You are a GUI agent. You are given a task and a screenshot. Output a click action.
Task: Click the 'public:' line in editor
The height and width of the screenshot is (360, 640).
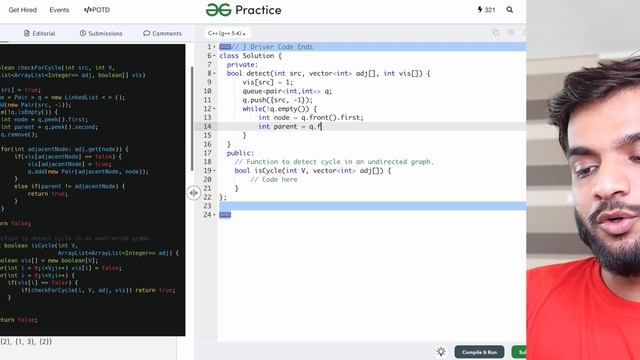[240, 153]
